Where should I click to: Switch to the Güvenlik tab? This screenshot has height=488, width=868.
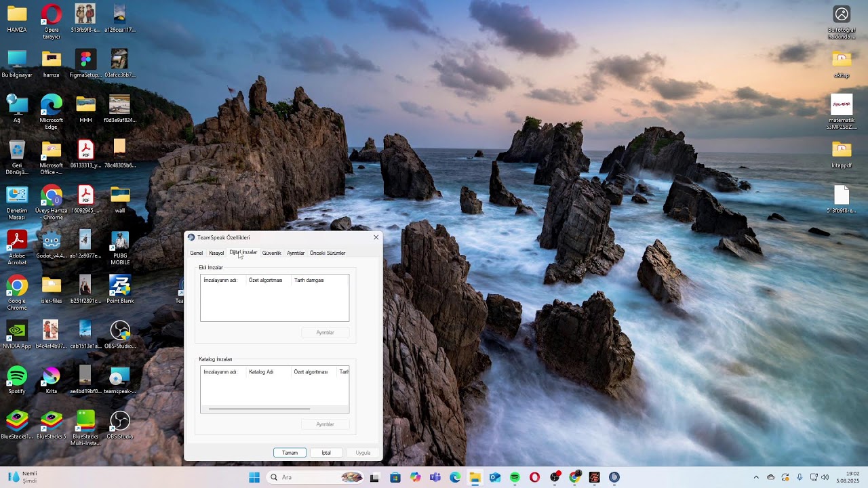click(271, 253)
